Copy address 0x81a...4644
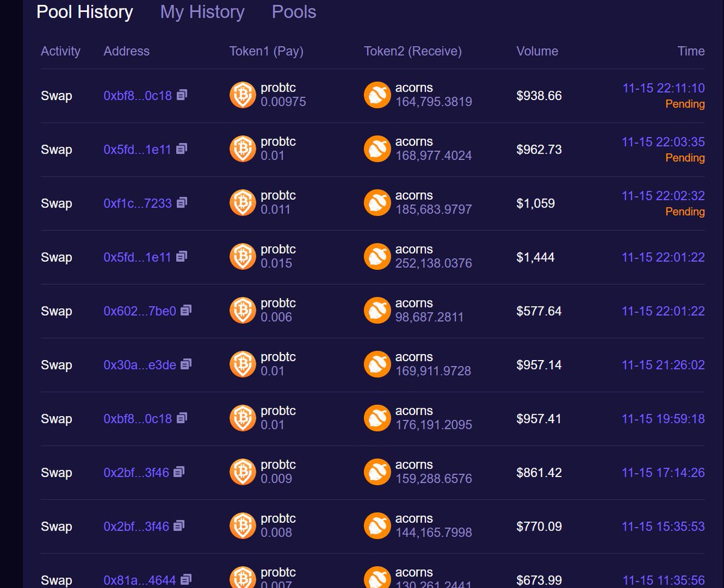This screenshot has width=724, height=588. point(186,579)
